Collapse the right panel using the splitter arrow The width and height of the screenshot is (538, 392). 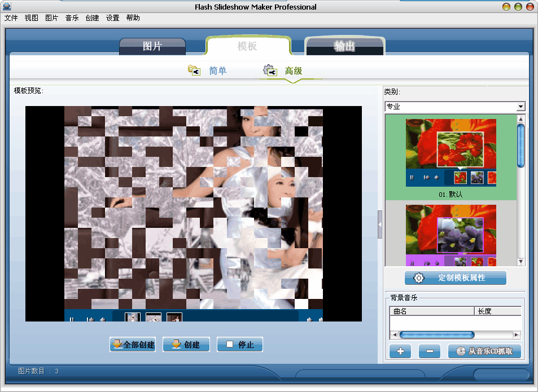(380, 224)
